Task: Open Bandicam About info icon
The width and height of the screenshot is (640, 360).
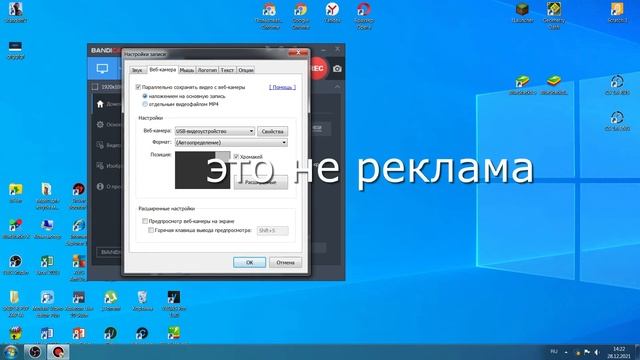Action: [100, 187]
